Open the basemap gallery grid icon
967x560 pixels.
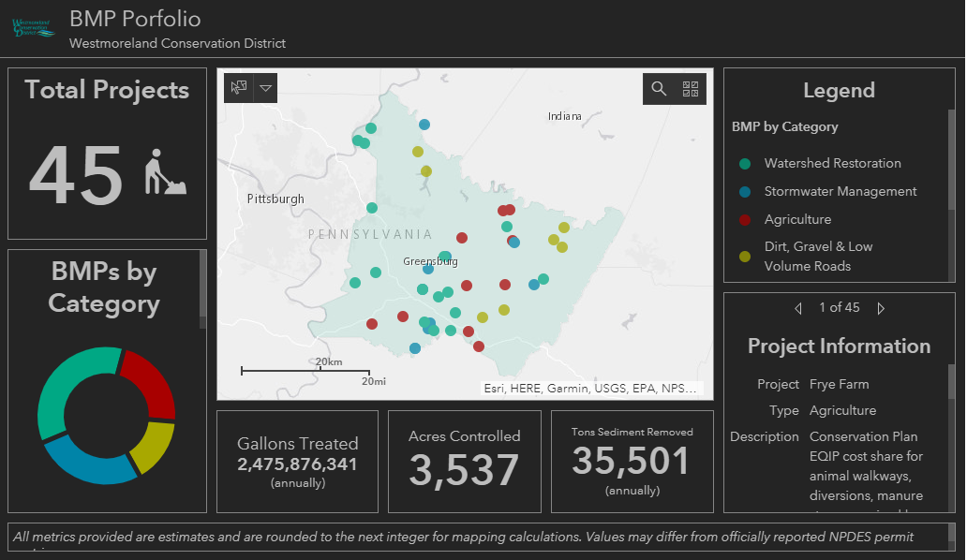click(691, 89)
